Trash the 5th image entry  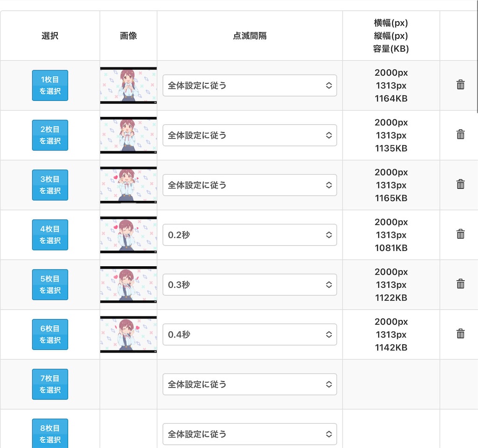(460, 284)
